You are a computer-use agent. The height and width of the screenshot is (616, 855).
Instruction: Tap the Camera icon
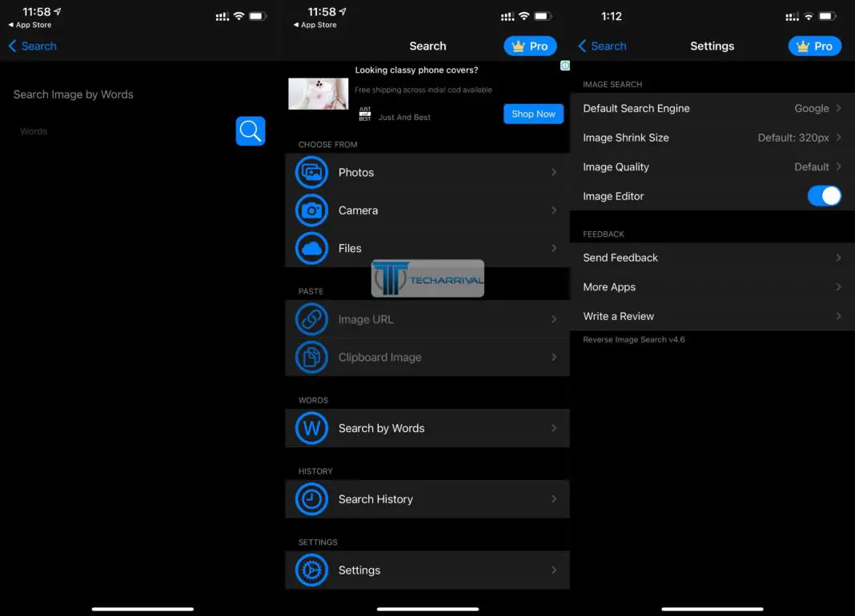click(x=311, y=210)
